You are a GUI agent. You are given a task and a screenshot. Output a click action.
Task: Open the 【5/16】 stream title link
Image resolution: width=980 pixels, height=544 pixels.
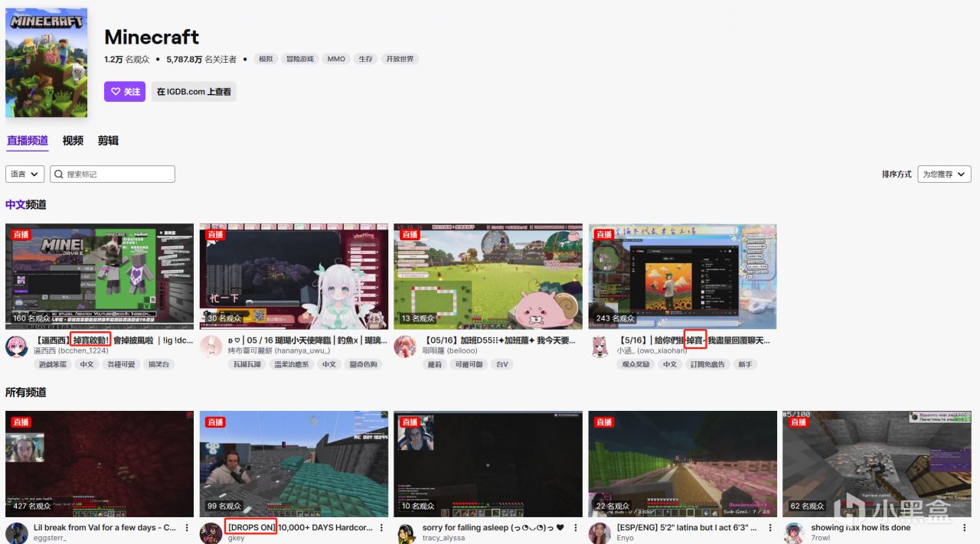click(694, 340)
